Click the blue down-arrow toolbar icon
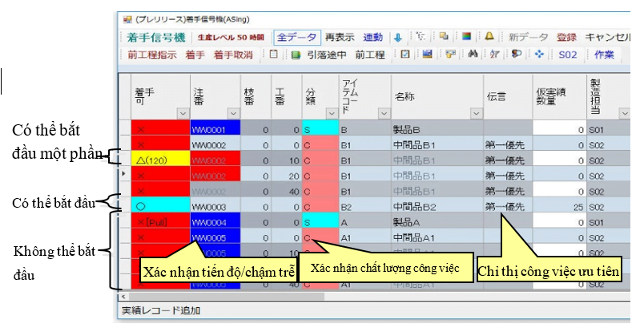This screenshot has width=644, height=336. pos(397,38)
